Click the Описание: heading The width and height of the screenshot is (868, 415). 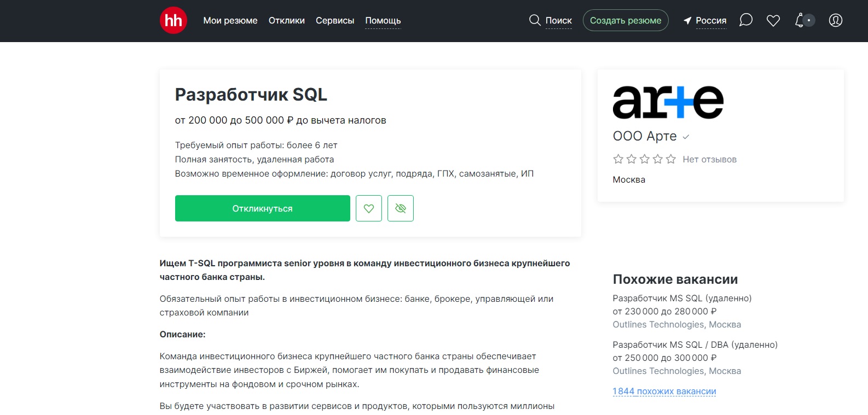click(183, 335)
